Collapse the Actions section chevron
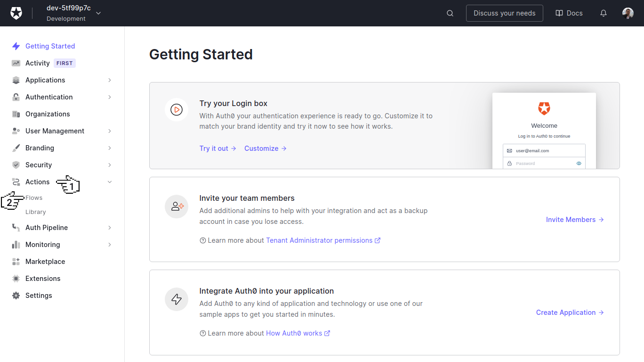644x362 pixels. pos(109,181)
